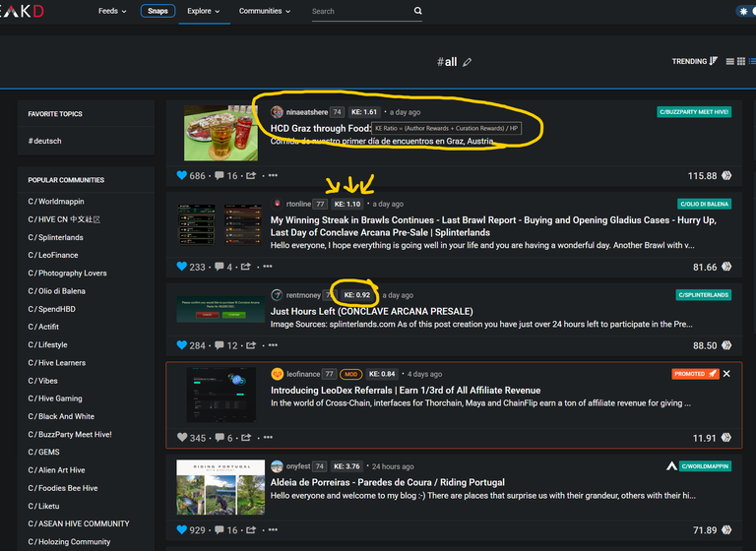
Task: Switch to list view layout icon
Action: click(730, 61)
